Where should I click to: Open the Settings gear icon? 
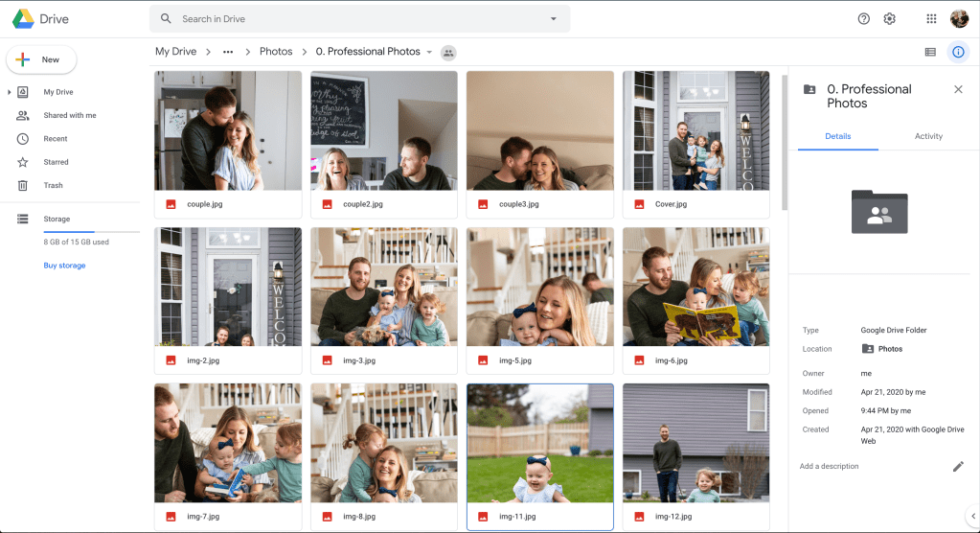(889, 19)
